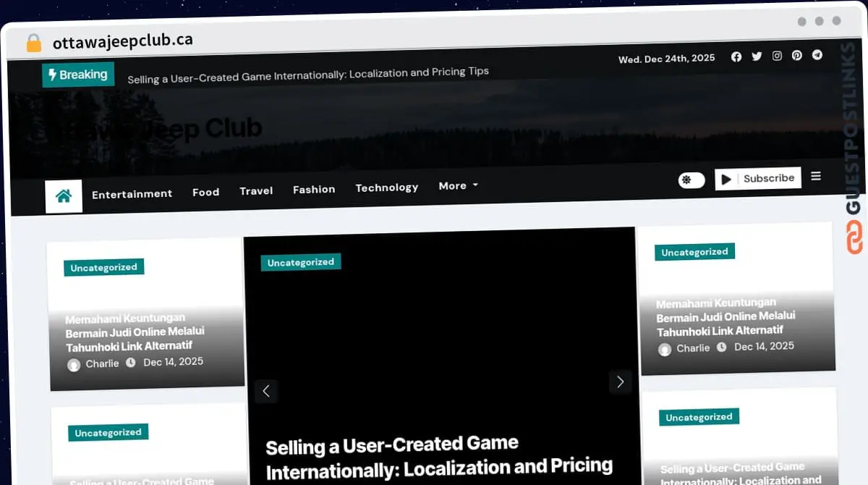Click Charlie's avatar in right card
Viewport: 868px width, 485px height.
click(665, 350)
